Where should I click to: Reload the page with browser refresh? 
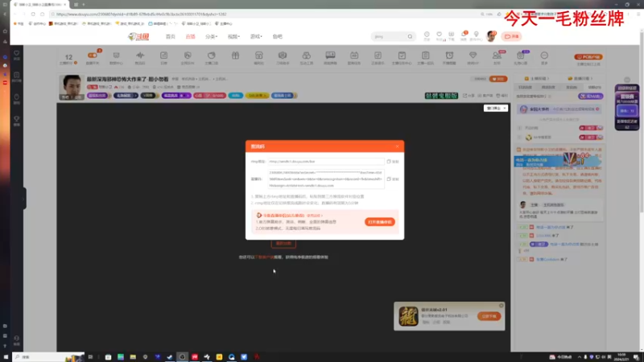[33, 14]
